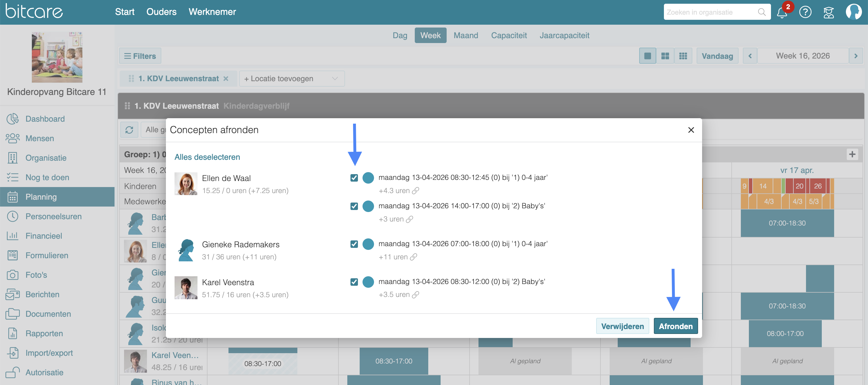Uncheck Gieneke Rademakers 07:00-18:00 shift
Image resolution: width=868 pixels, height=385 pixels.
click(354, 244)
